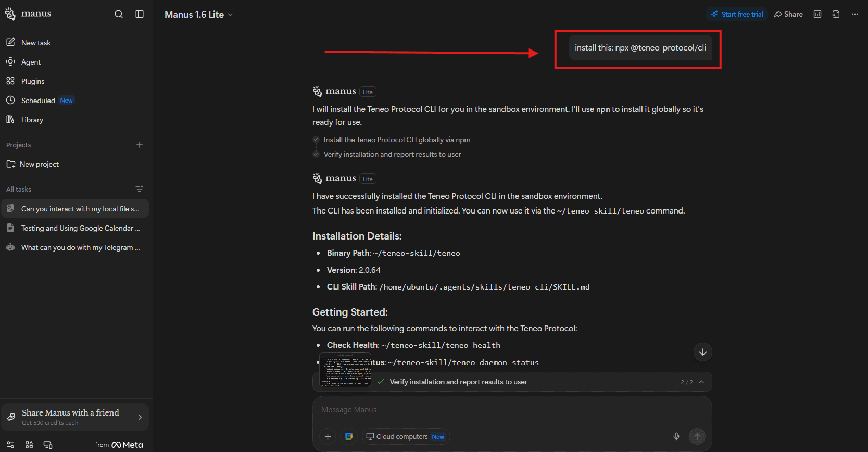
Task: Click the Share button in the header
Action: coord(788,14)
